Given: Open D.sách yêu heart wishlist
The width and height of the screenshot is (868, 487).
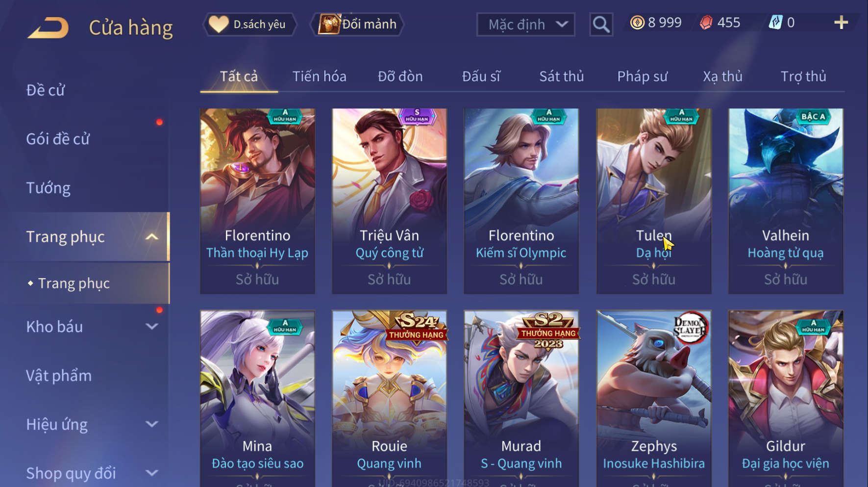Looking at the screenshot, I should tap(250, 24).
